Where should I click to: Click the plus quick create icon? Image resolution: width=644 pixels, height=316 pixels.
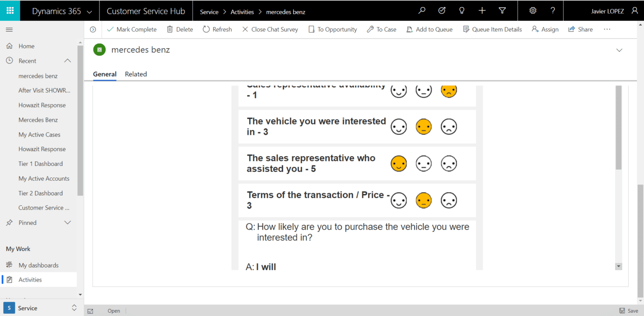tap(482, 11)
